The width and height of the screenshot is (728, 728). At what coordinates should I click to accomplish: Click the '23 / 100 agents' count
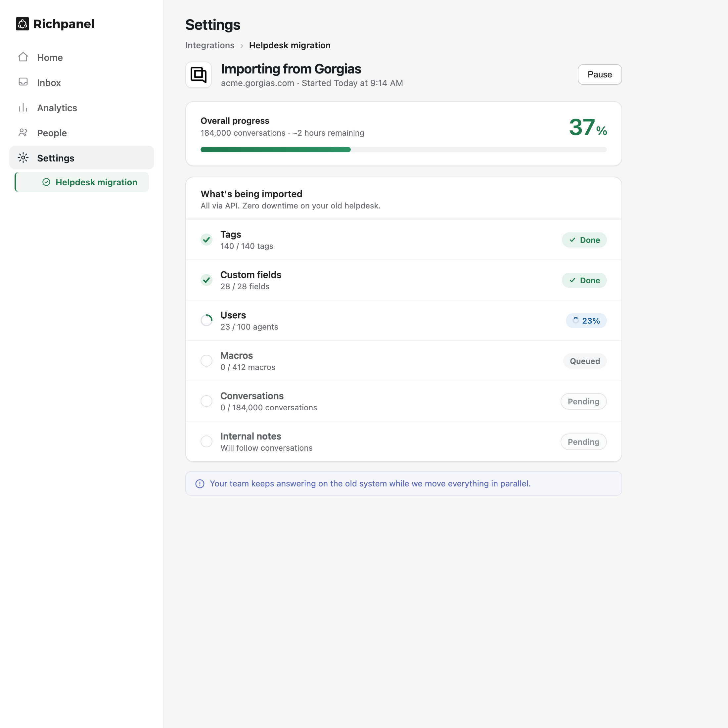[249, 327]
